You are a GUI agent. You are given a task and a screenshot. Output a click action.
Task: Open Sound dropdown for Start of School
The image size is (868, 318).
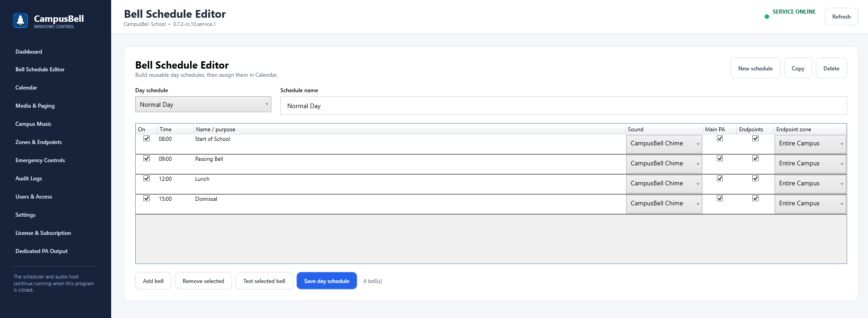click(x=664, y=144)
